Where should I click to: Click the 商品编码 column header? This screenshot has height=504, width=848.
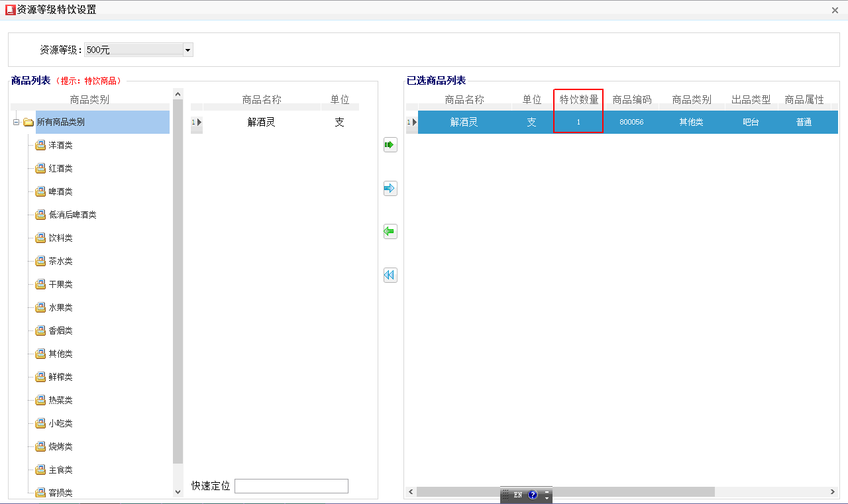632,99
